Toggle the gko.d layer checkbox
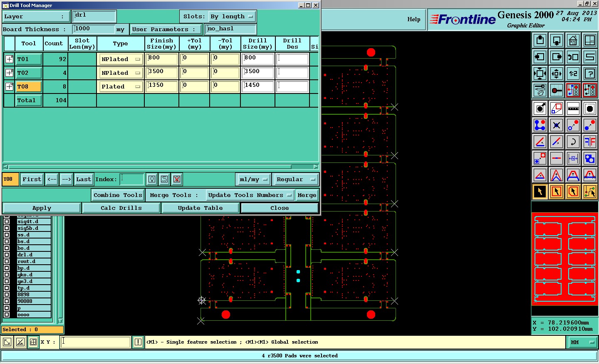599x364 pixels. pyautogui.click(x=7, y=275)
